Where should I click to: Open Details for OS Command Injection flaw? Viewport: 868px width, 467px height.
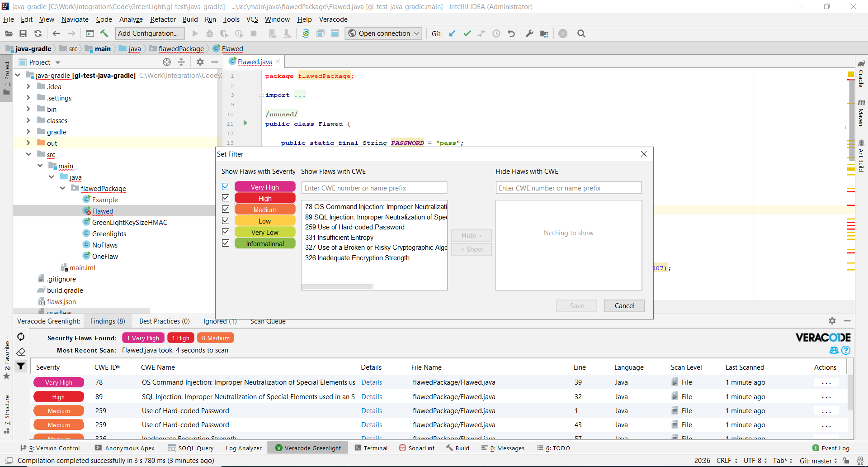tap(372, 382)
